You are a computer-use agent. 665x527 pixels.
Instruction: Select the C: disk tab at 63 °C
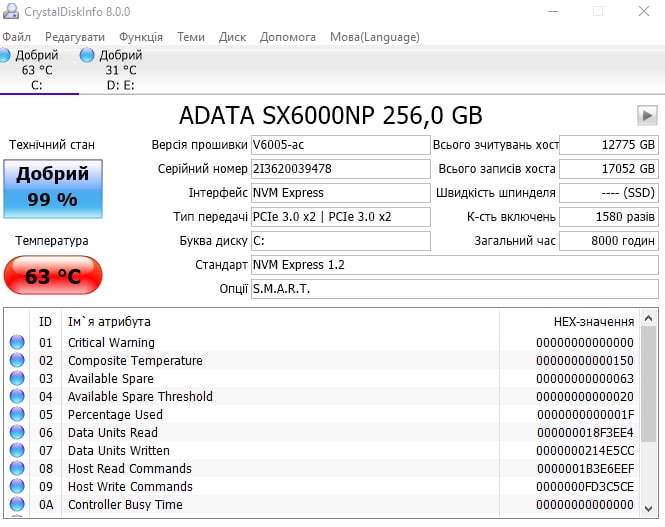37,70
